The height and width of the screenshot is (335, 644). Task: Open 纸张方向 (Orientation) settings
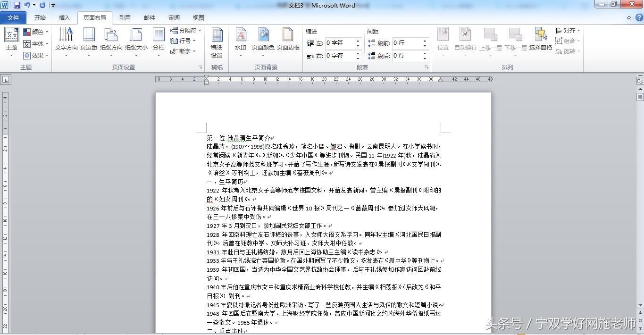(111, 42)
